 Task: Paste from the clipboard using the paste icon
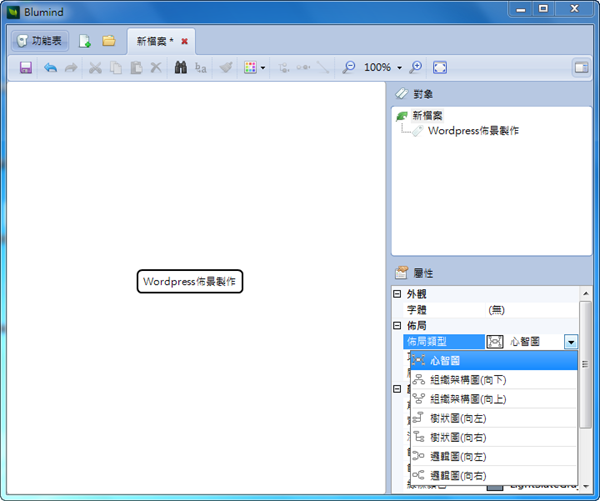(x=136, y=68)
